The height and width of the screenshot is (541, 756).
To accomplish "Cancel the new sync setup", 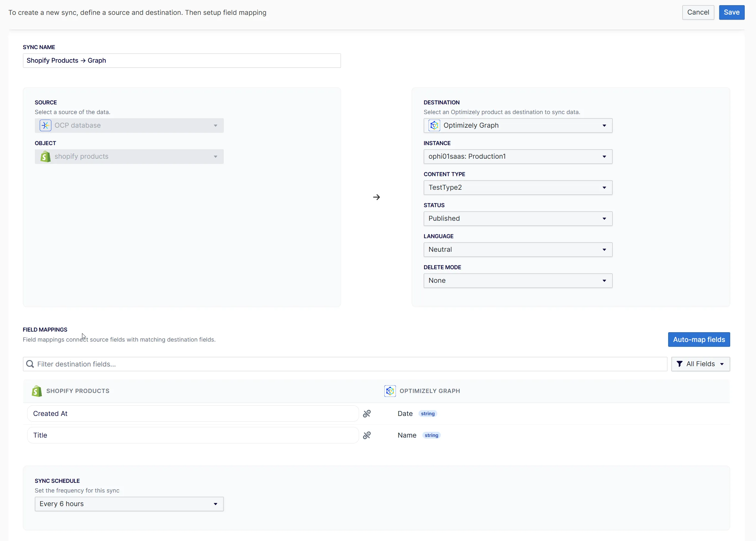I will pyautogui.click(x=698, y=12).
